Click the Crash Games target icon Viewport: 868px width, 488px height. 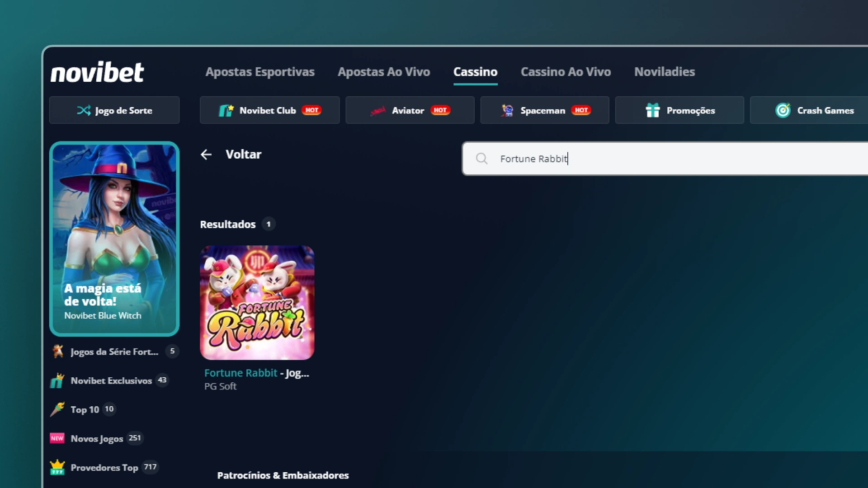[783, 110]
